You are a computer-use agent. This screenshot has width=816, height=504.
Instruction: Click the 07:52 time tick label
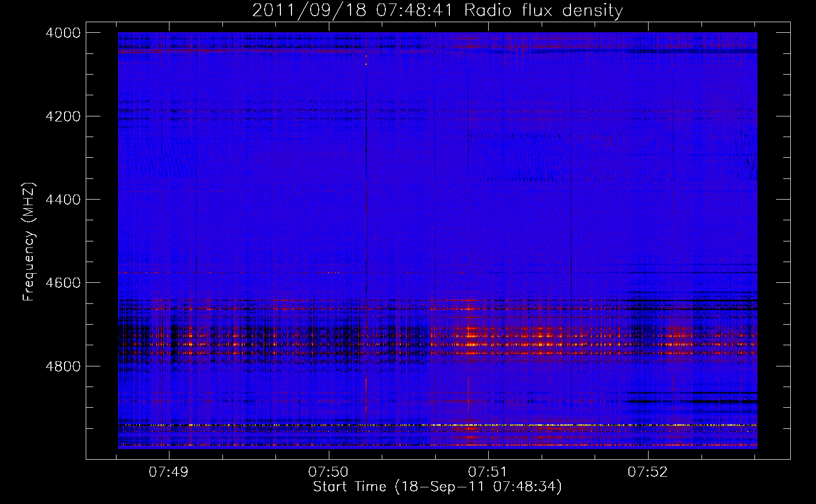click(648, 472)
